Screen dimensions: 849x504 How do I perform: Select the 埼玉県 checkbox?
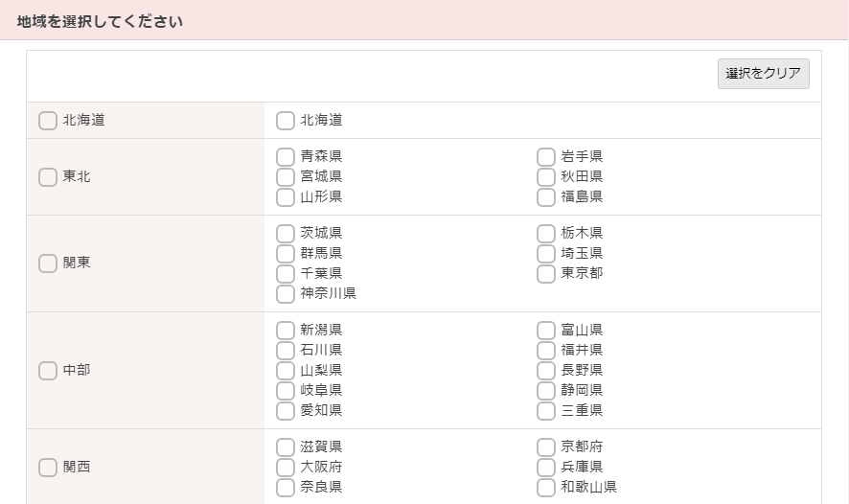(546, 254)
